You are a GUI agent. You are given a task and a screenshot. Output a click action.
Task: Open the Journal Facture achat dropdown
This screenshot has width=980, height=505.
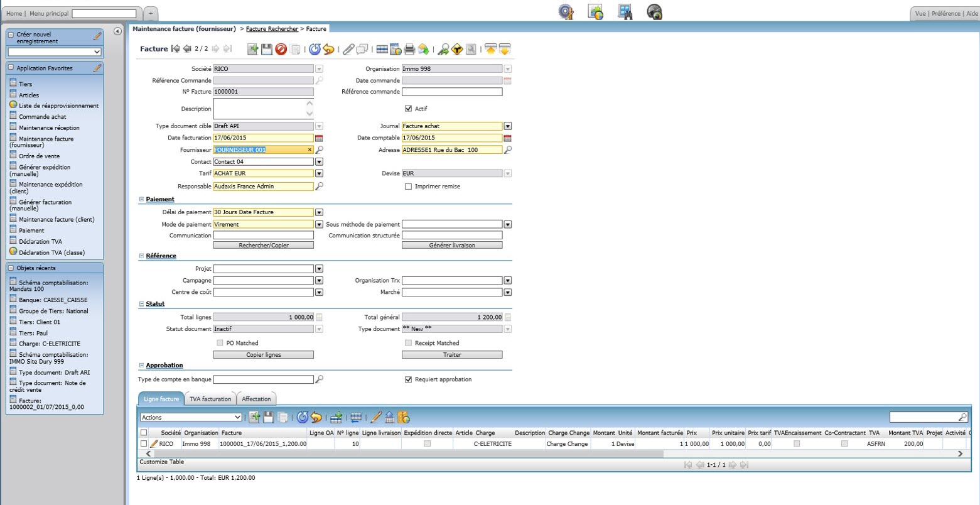coord(508,126)
